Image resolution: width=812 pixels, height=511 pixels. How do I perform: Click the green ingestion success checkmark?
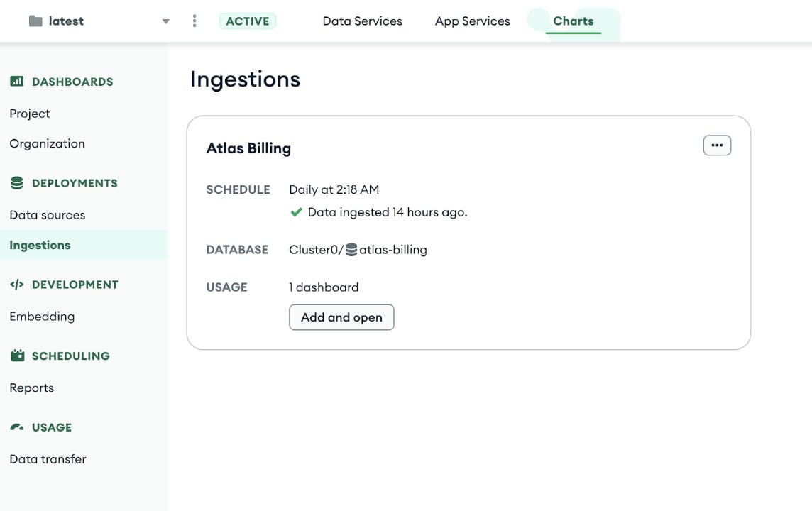(297, 212)
